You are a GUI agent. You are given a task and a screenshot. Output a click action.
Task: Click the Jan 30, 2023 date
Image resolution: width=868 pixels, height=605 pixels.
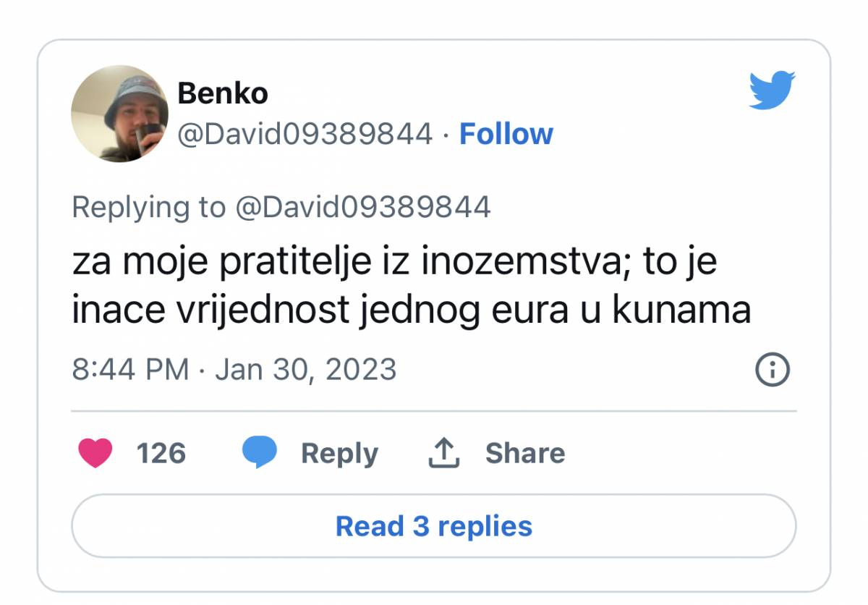pos(306,370)
